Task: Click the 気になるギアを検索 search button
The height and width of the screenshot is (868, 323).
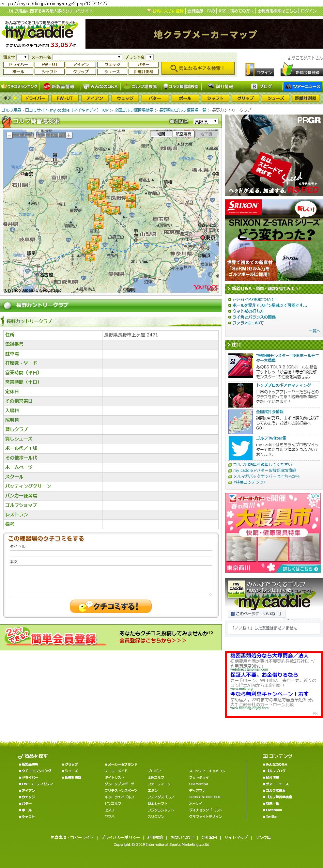Action: [x=197, y=68]
